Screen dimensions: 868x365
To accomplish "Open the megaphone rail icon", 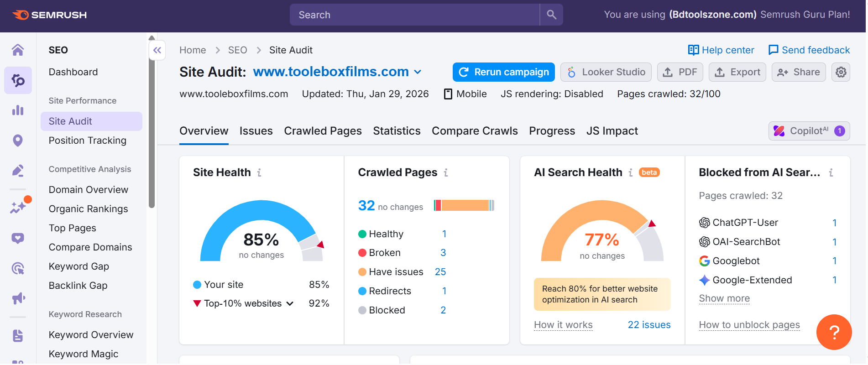I will pos(18,298).
